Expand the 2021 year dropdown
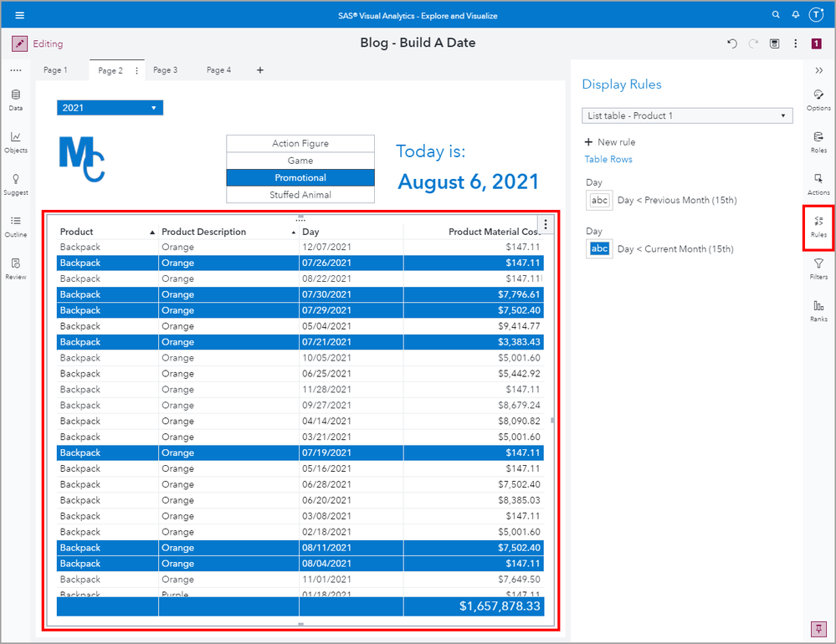Viewport: 836px width, 644px height. pyautogui.click(x=110, y=108)
